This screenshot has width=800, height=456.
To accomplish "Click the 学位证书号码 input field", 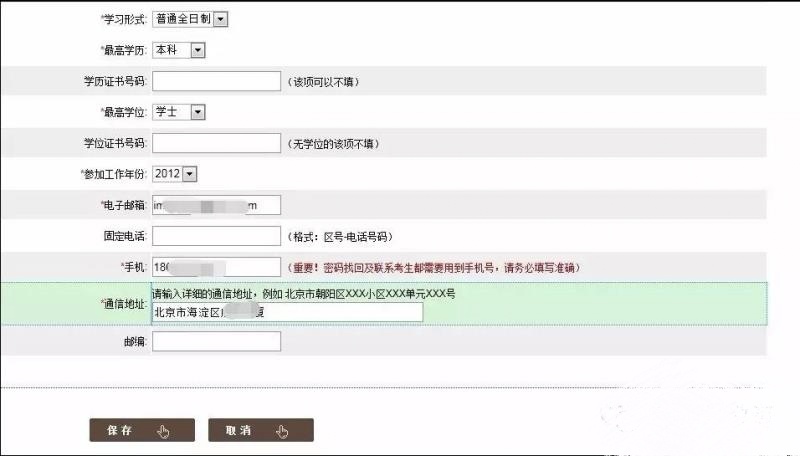I will (216, 143).
